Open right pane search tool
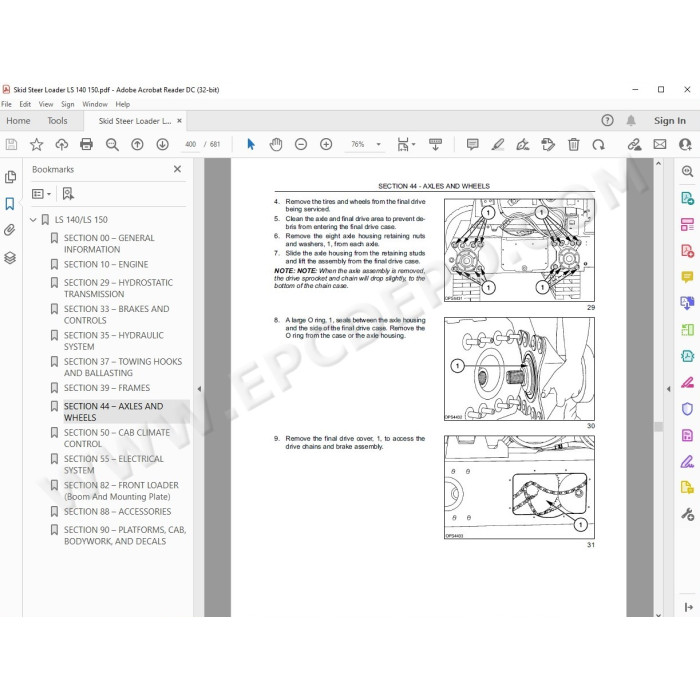Screen dimensions: 700x700 pyautogui.click(x=687, y=171)
